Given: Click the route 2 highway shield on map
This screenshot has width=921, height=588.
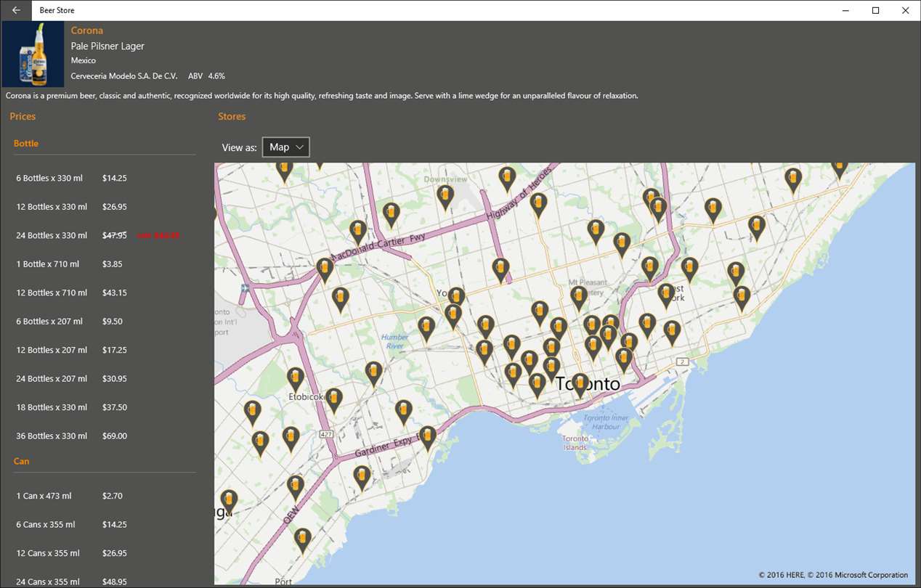Looking at the screenshot, I should (682, 362).
